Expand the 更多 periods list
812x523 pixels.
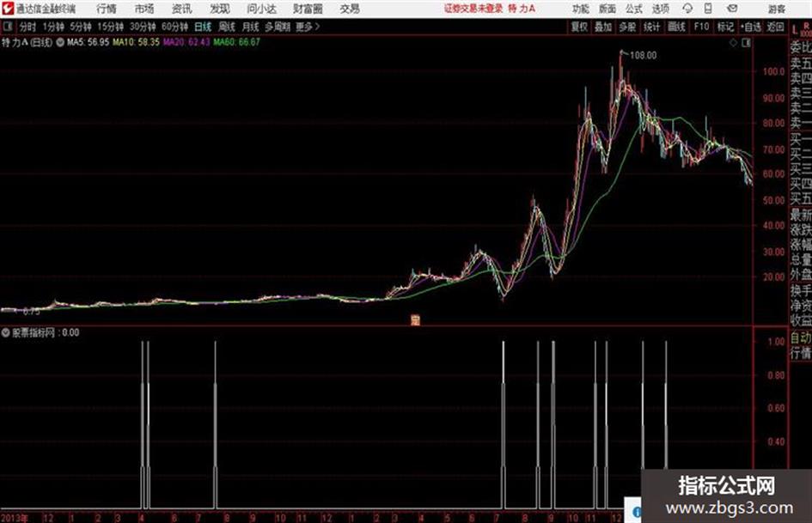[308, 27]
